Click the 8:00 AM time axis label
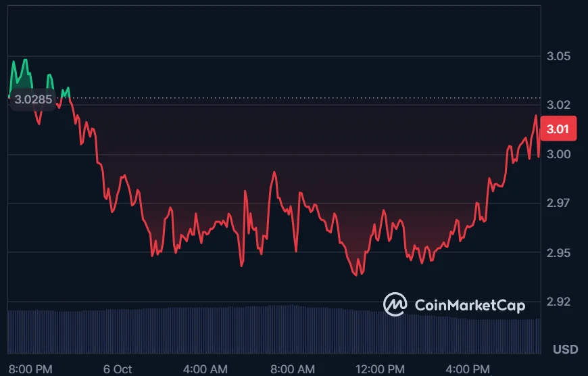 [293, 369]
